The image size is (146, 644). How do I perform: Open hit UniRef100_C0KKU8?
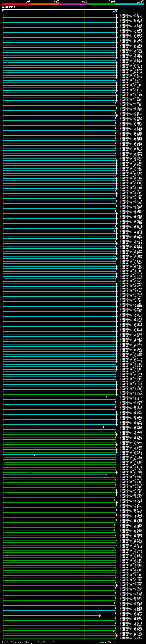[x=131, y=482]
